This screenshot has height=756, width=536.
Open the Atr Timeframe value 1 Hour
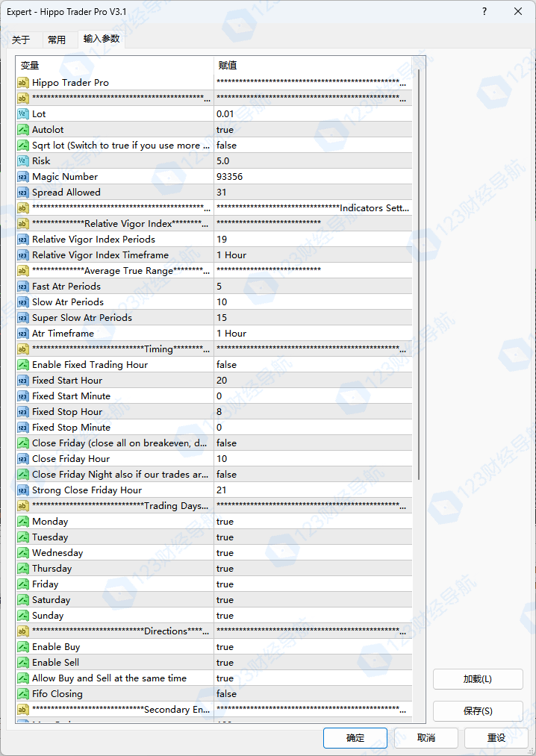[313, 333]
